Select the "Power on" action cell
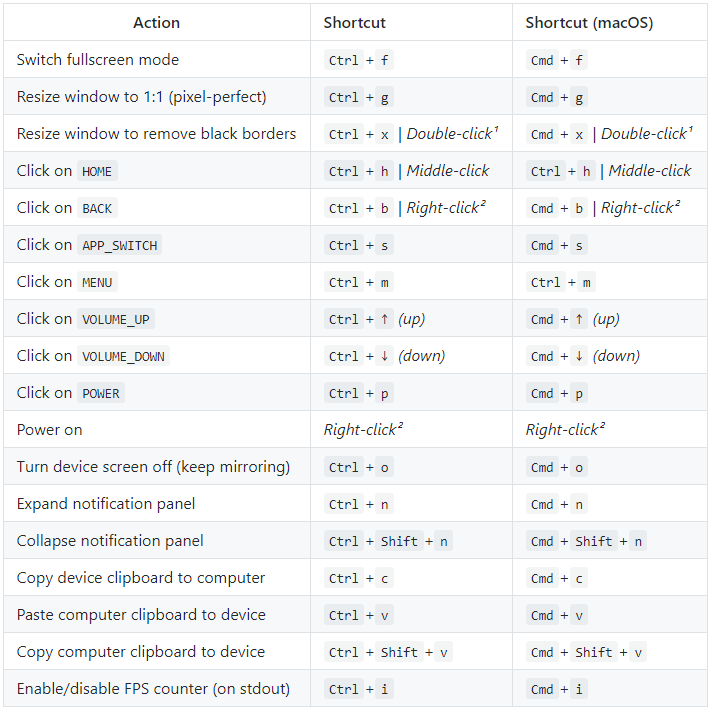The image size is (711, 710). coord(50,430)
